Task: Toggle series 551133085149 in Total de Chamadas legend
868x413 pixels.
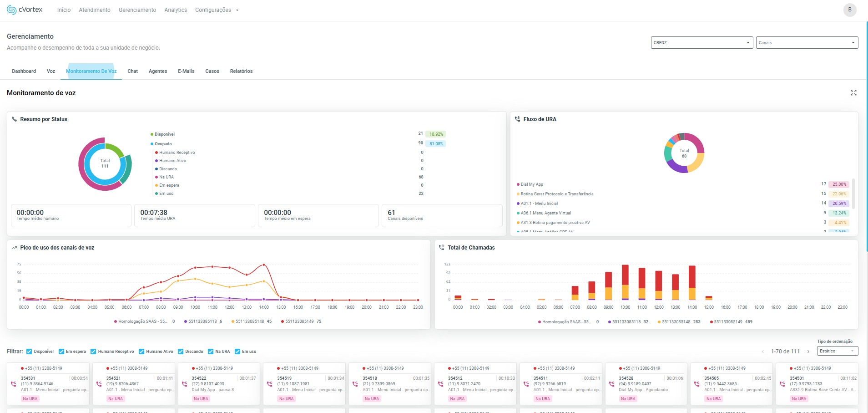Action: point(732,322)
